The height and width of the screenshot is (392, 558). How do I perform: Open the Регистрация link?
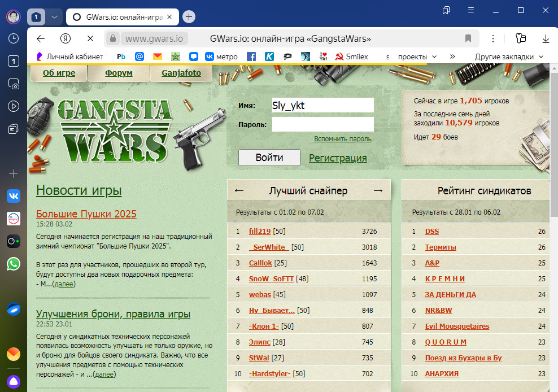click(338, 158)
